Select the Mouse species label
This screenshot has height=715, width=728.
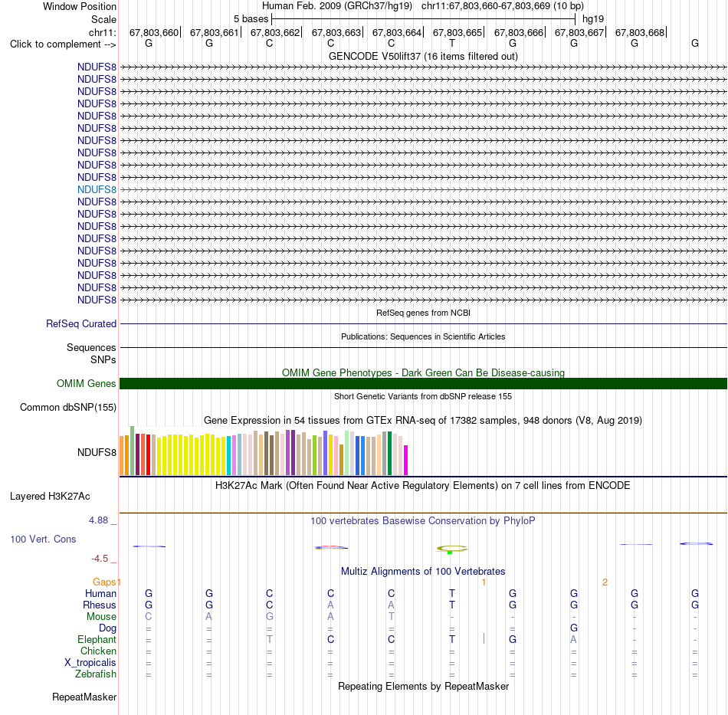click(101, 617)
